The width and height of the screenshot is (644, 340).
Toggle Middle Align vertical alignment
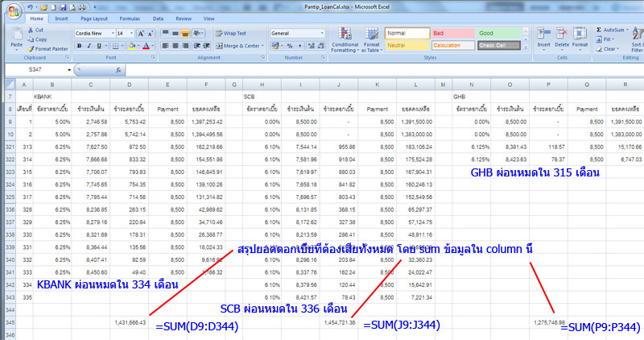[175, 33]
